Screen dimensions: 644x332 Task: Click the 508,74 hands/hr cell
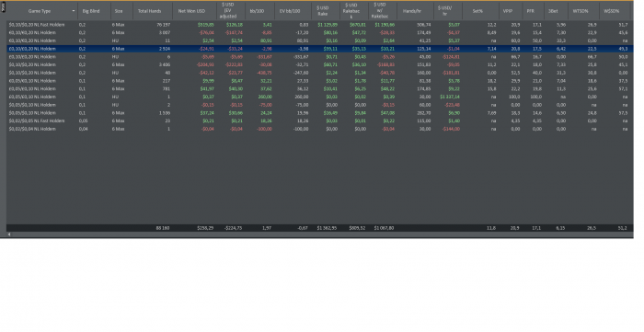click(423, 25)
